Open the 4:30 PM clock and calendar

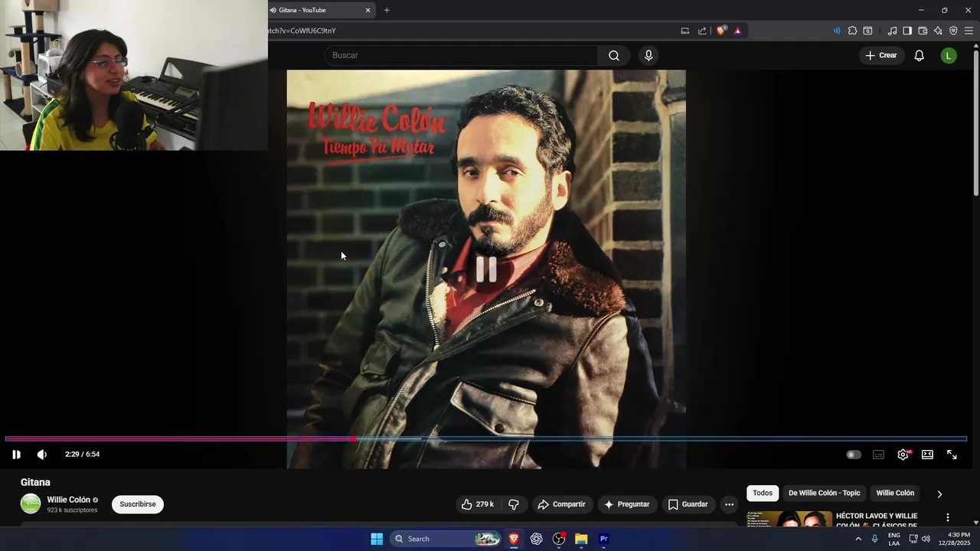click(954, 539)
